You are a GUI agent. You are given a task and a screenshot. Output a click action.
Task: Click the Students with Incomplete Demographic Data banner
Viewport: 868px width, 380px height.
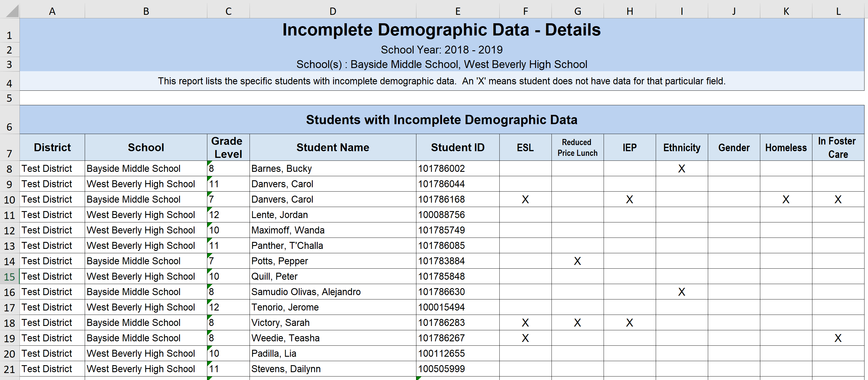[x=442, y=119]
